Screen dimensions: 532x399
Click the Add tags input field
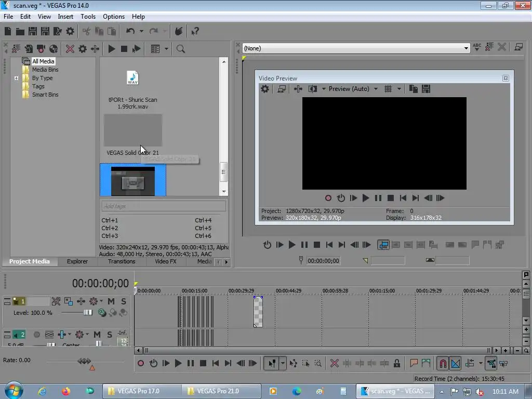(163, 206)
